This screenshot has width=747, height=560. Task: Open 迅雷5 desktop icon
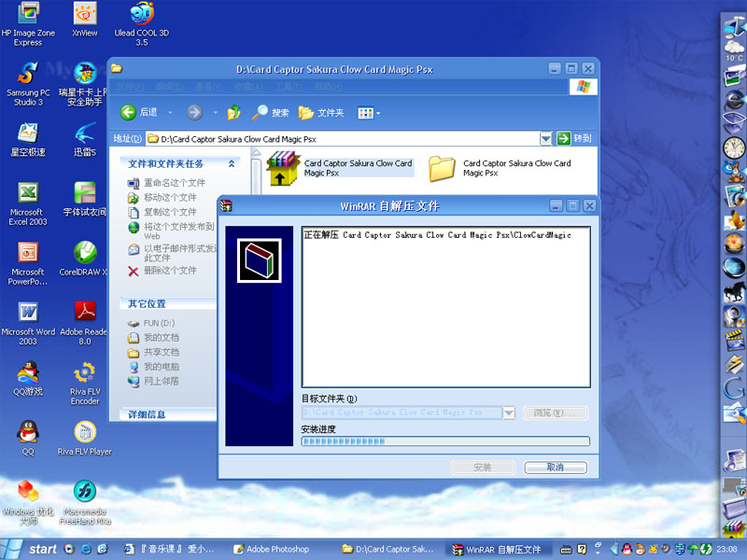pos(85,139)
